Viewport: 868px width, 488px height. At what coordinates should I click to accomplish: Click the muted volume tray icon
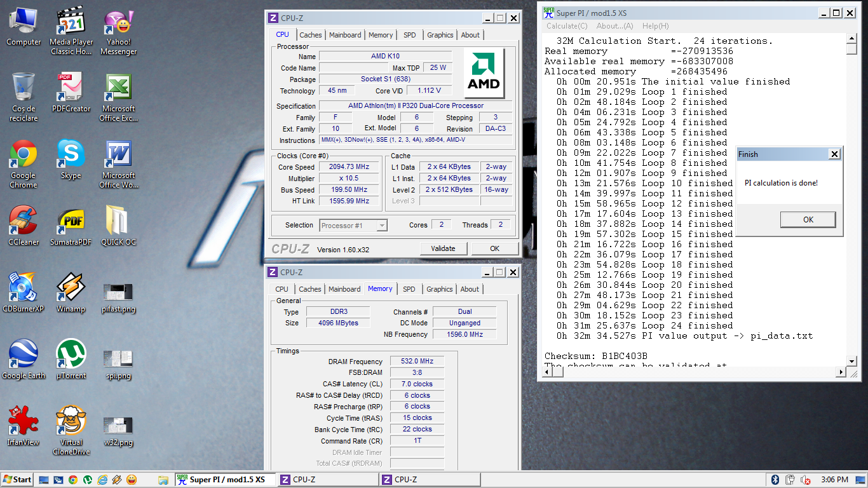(806, 480)
